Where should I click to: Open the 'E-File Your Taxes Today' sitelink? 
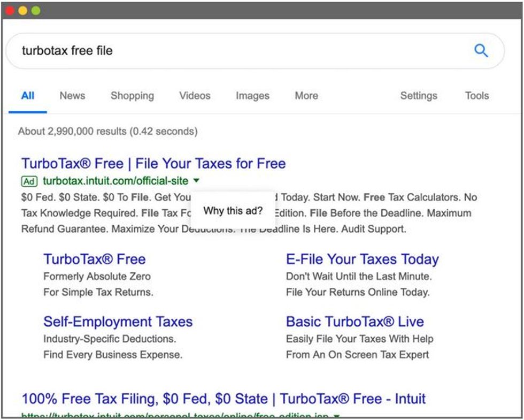(362, 259)
